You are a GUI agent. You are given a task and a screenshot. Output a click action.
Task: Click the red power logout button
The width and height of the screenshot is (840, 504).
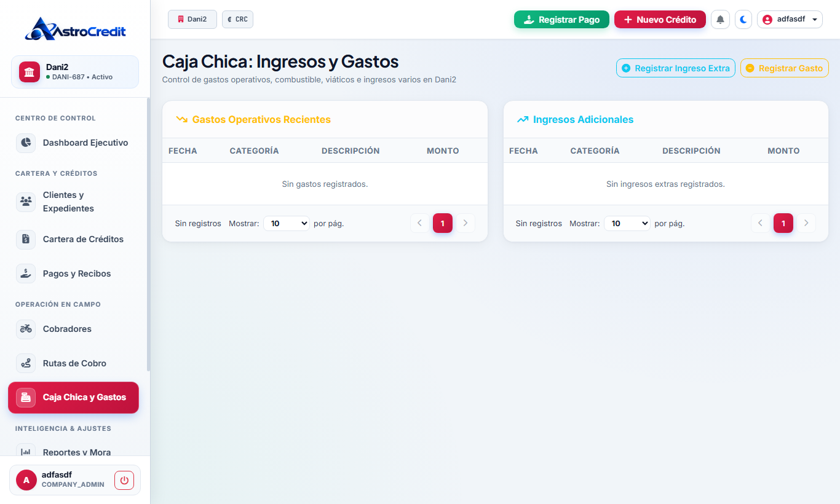coord(124,480)
